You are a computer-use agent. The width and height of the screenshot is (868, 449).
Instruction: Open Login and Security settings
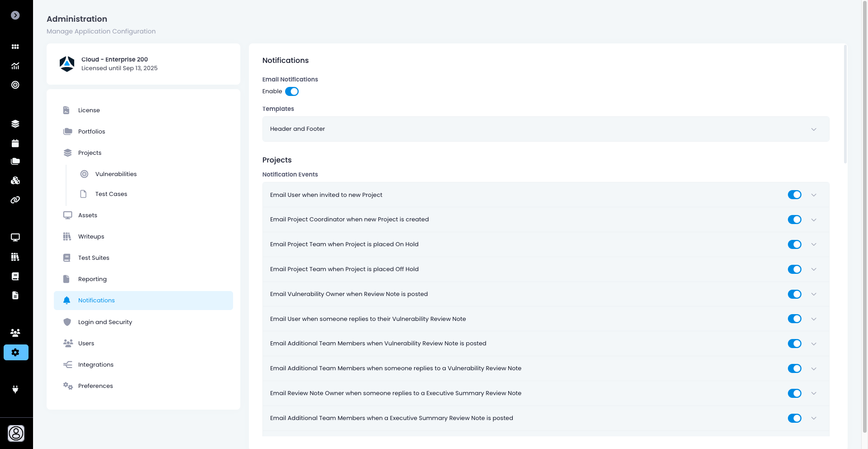105,322
